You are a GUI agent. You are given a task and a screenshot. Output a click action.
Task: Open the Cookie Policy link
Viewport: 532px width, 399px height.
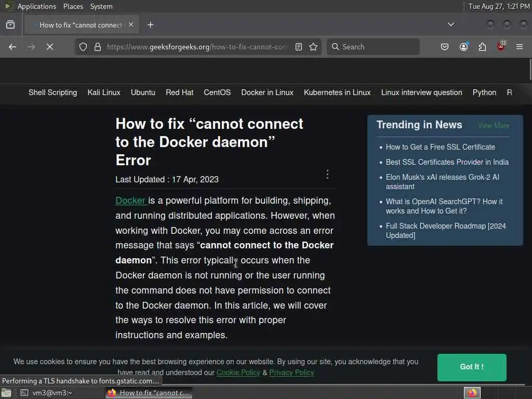point(238,373)
